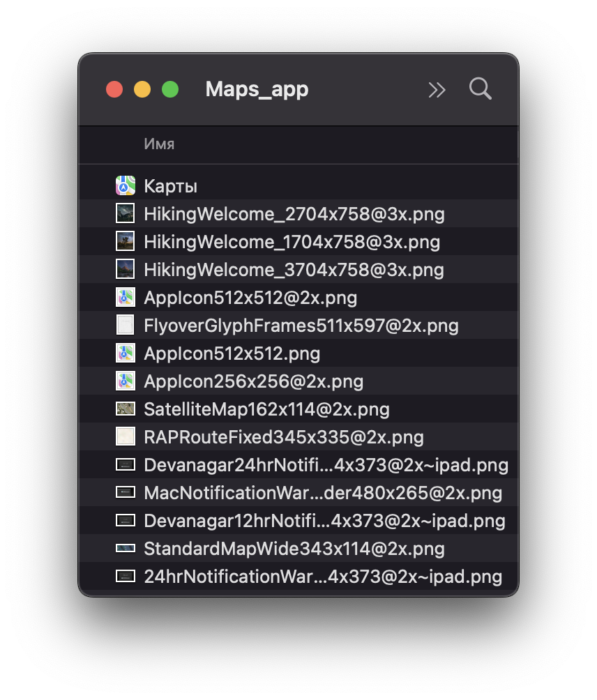Select file name starting MacNotificationWar
The width and height of the screenshot is (597, 700).
323,494
